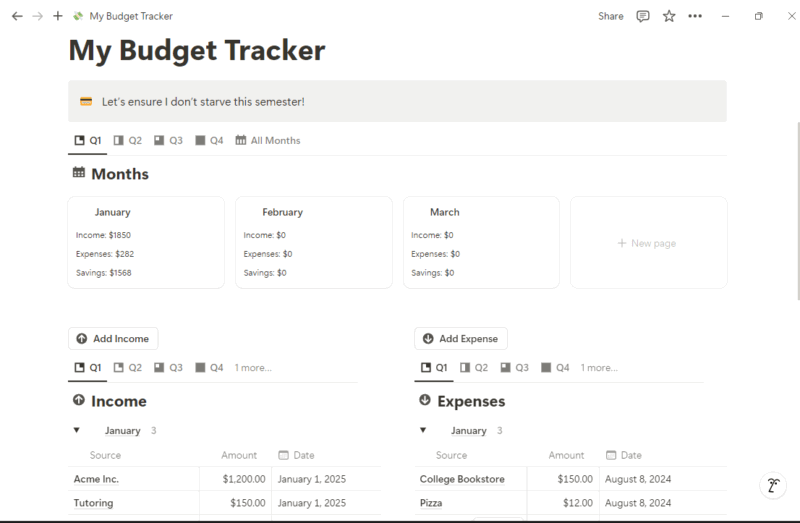This screenshot has width=800, height=523.
Task: Select Q1 tab in Income section
Action: click(x=88, y=368)
